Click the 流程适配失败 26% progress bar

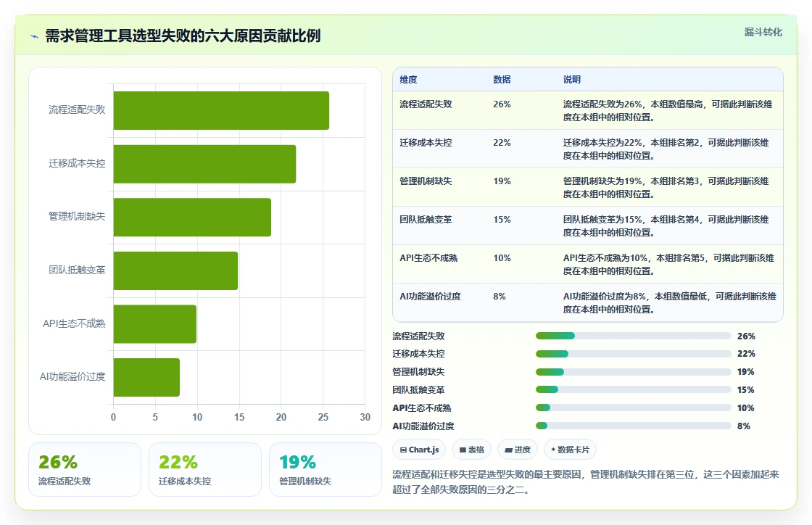[x=634, y=336]
